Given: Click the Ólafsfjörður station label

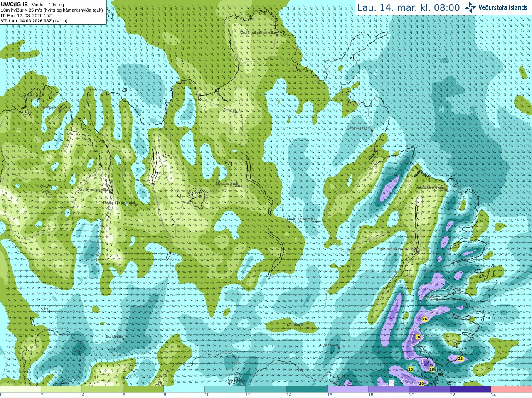Looking at the screenshot, I should 49,108.
